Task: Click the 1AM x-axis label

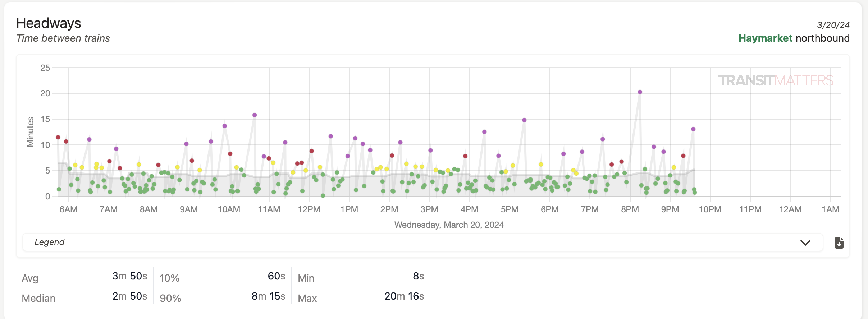Action: click(x=830, y=209)
